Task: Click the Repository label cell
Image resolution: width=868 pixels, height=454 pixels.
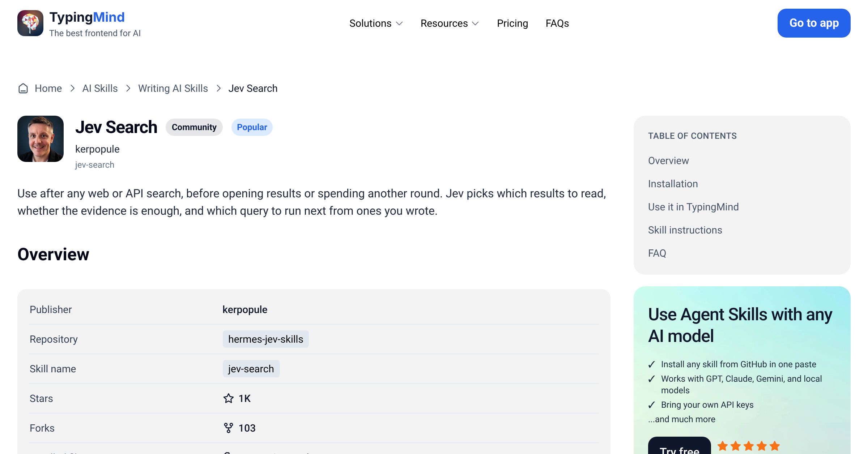Action: point(54,339)
